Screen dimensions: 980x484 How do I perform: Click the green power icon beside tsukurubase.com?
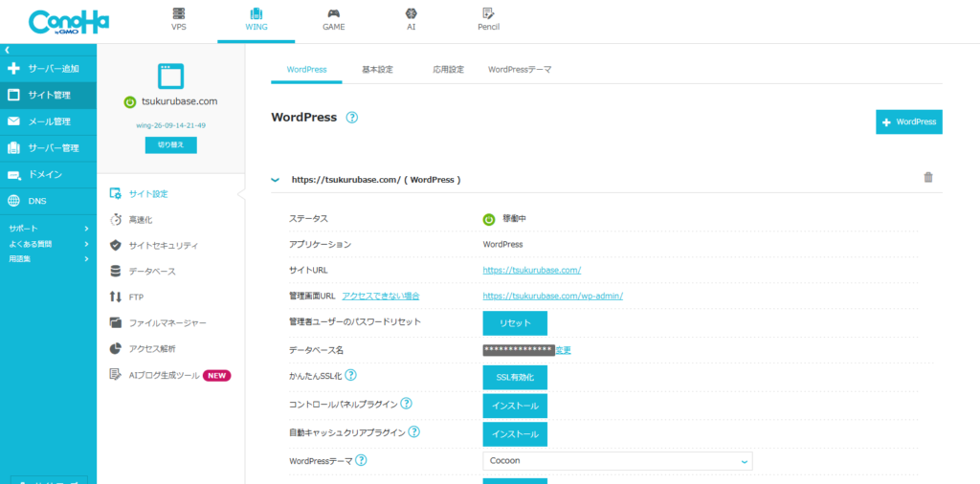click(x=130, y=102)
